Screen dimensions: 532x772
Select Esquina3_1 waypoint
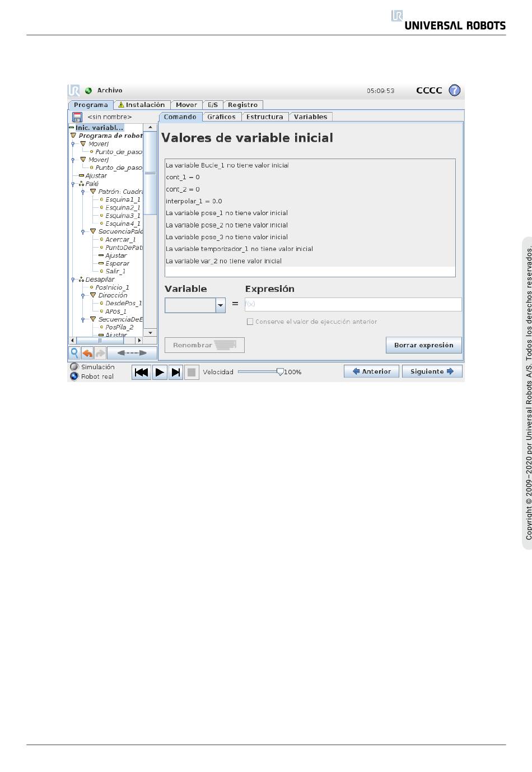123,216
